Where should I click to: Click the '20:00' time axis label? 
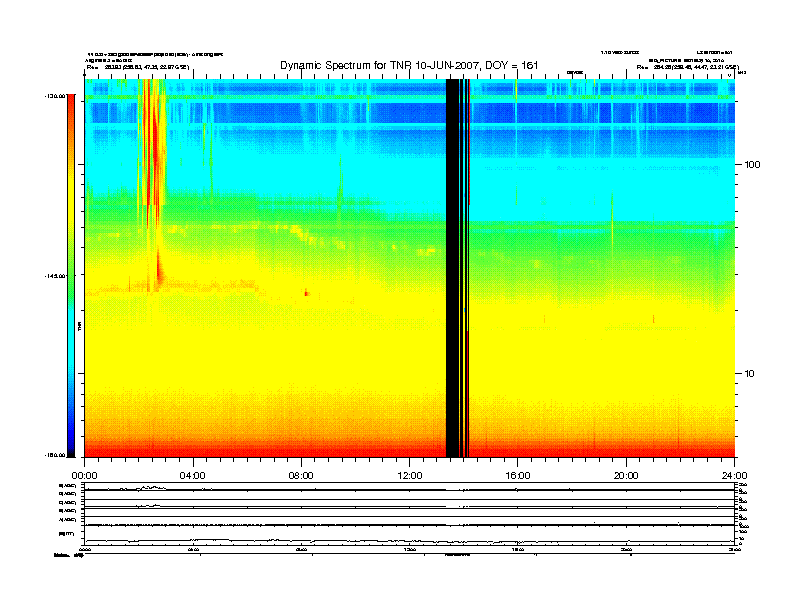pos(626,476)
